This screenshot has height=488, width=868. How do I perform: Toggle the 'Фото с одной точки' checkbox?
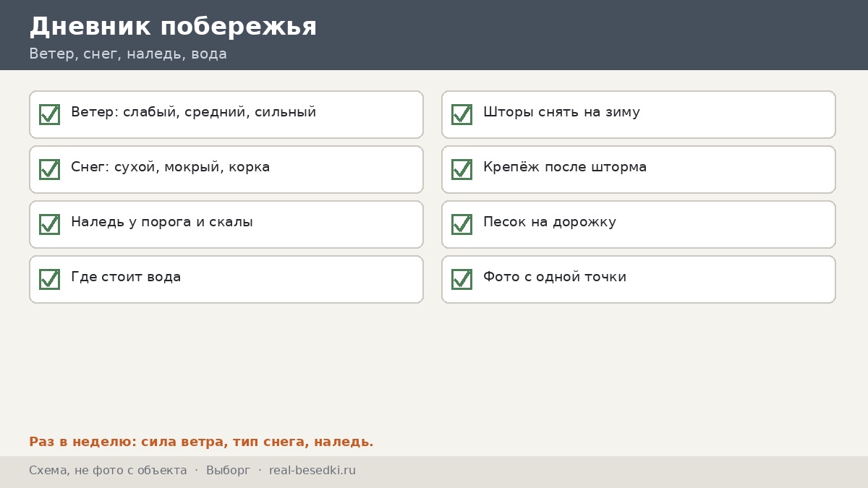tap(461, 279)
